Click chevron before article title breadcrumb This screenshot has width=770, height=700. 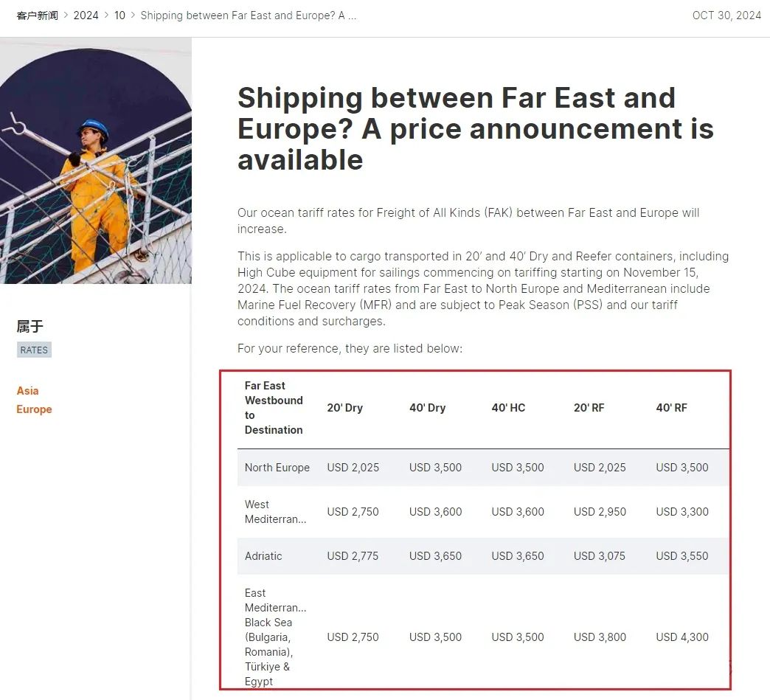(x=133, y=15)
